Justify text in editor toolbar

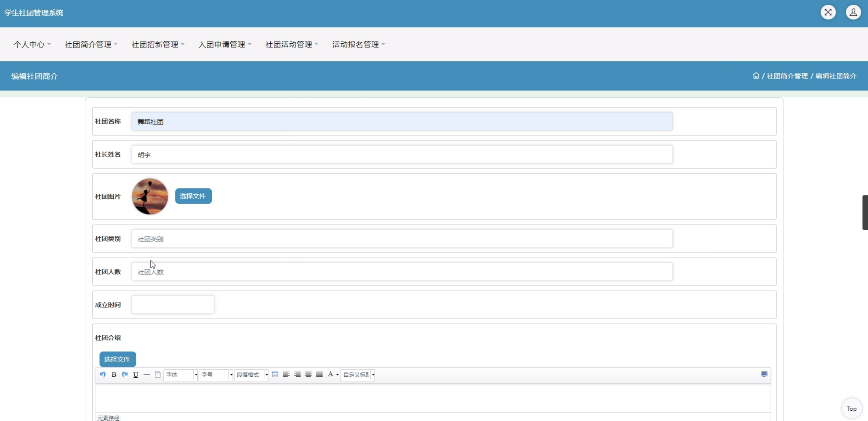point(320,375)
